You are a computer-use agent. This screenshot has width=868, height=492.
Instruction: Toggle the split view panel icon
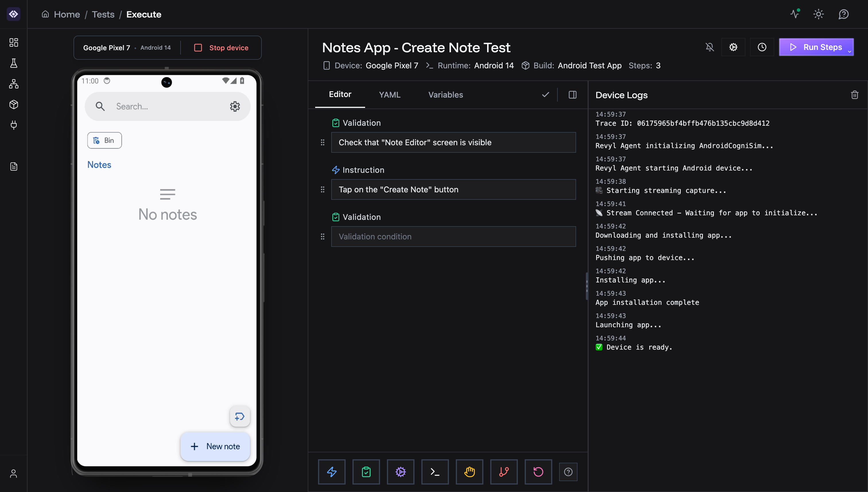point(572,95)
